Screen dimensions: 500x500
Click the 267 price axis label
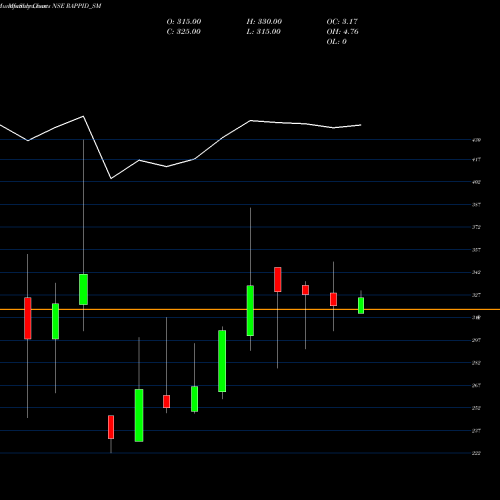click(x=476, y=385)
